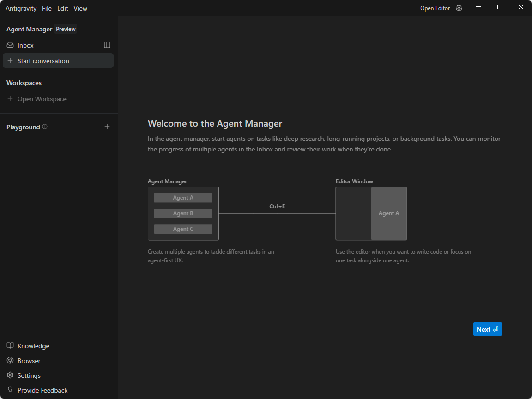The image size is (532, 399).
Task: Open the File menu
Action: pyautogui.click(x=47, y=8)
